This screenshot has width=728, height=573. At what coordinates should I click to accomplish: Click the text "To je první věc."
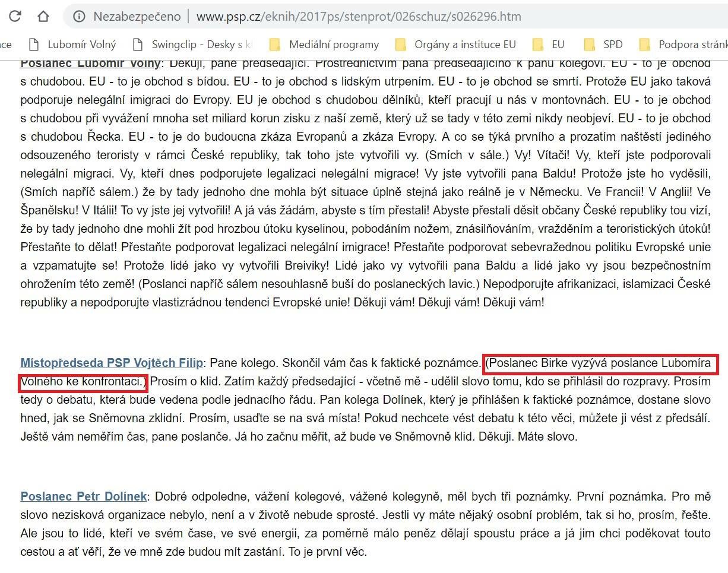click(x=328, y=552)
